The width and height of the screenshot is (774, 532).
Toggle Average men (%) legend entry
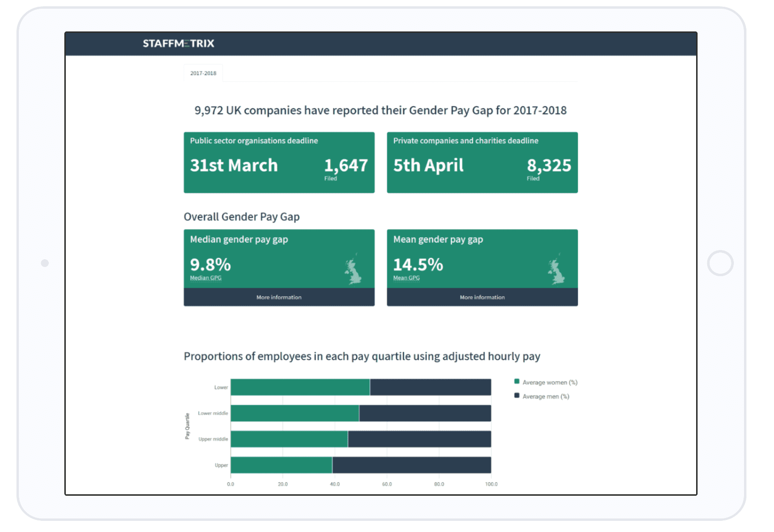click(x=542, y=397)
